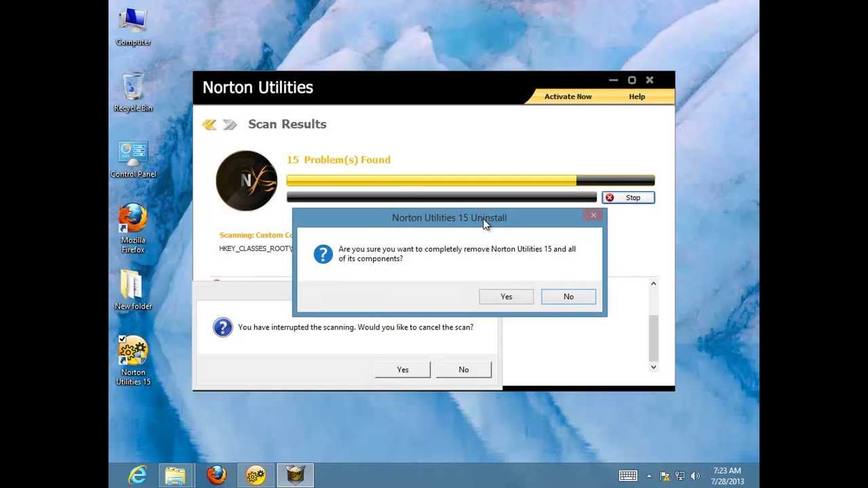Screen dimensions: 868x488
Task: Open Mozilla Firefox desktop shortcut
Action: tap(133, 228)
